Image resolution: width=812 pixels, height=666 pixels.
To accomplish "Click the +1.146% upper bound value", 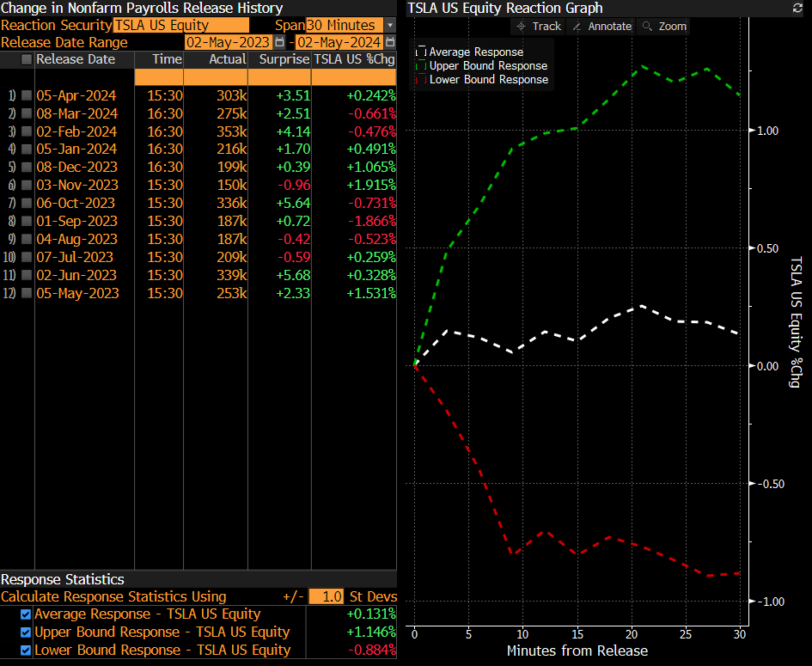I will [371, 632].
